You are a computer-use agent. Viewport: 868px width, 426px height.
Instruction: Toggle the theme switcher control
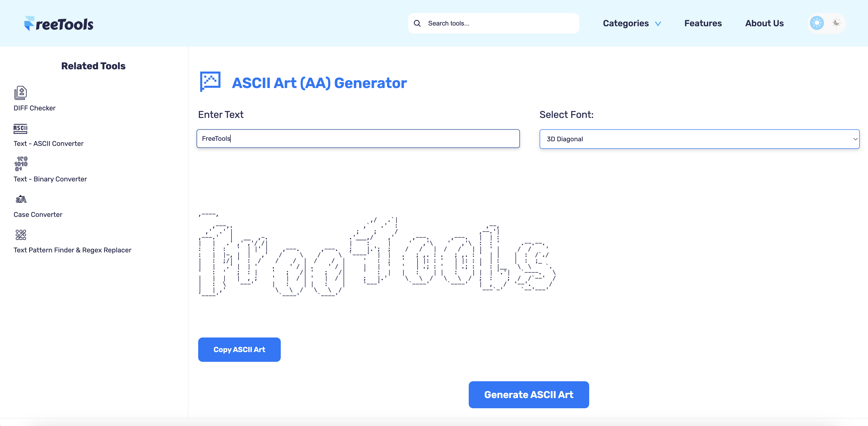tap(826, 23)
